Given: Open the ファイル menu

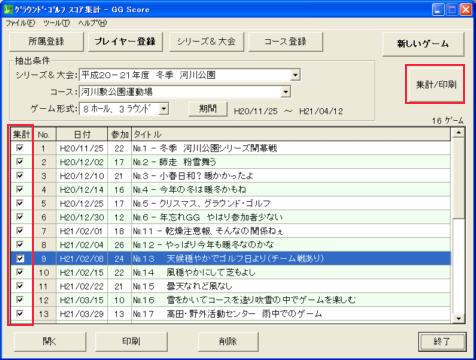Looking at the screenshot, I should (x=20, y=23).
